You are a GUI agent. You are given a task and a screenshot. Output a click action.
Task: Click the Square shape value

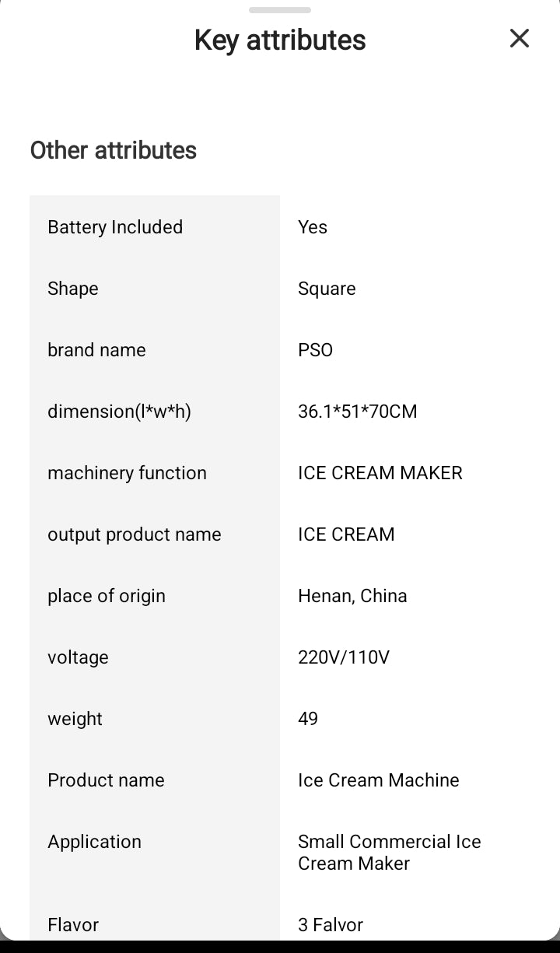tap(327, 289)
